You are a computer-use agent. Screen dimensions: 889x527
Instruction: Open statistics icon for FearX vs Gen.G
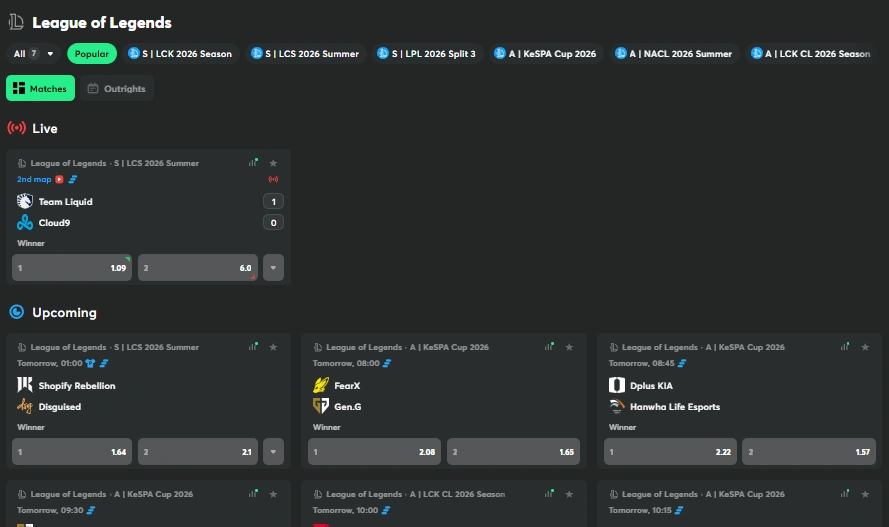(549, 347)
